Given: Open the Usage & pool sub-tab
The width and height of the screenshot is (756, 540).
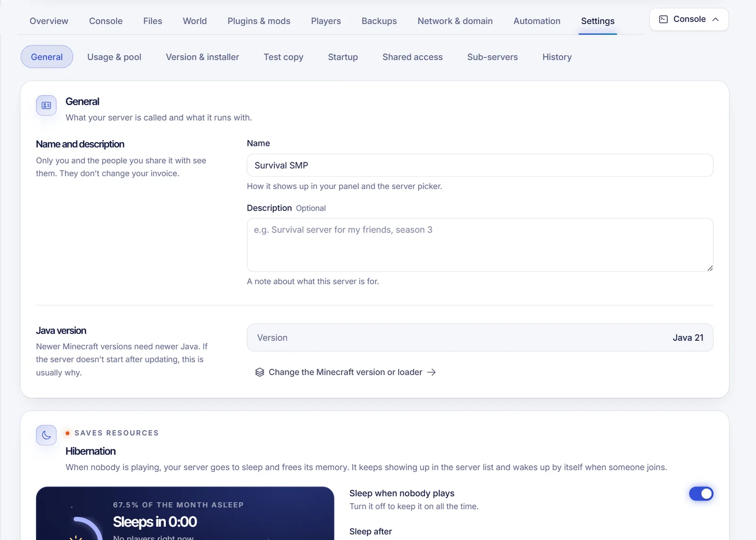Looking at the screenshot, I should tap(114, 57).
